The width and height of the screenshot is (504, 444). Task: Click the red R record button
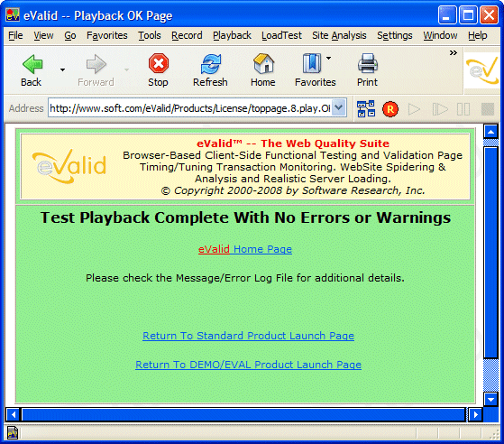coord(390,109)
